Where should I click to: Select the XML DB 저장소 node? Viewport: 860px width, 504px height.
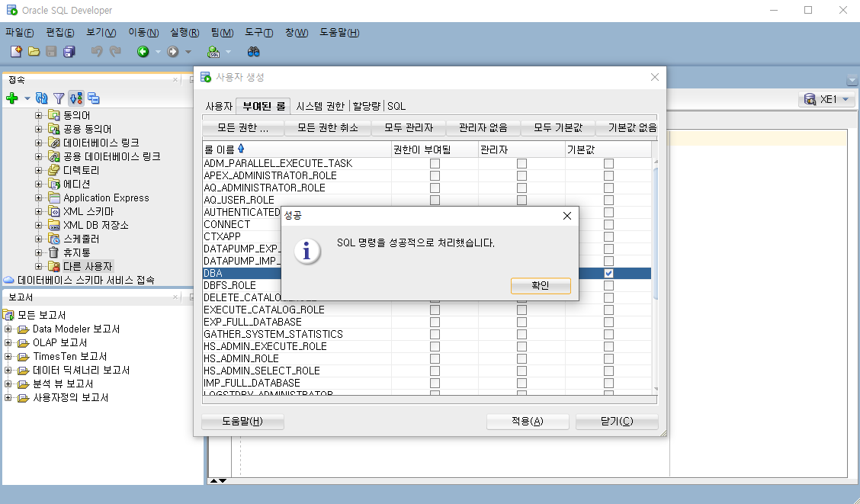pyautogui.click(x=95, y=226)
